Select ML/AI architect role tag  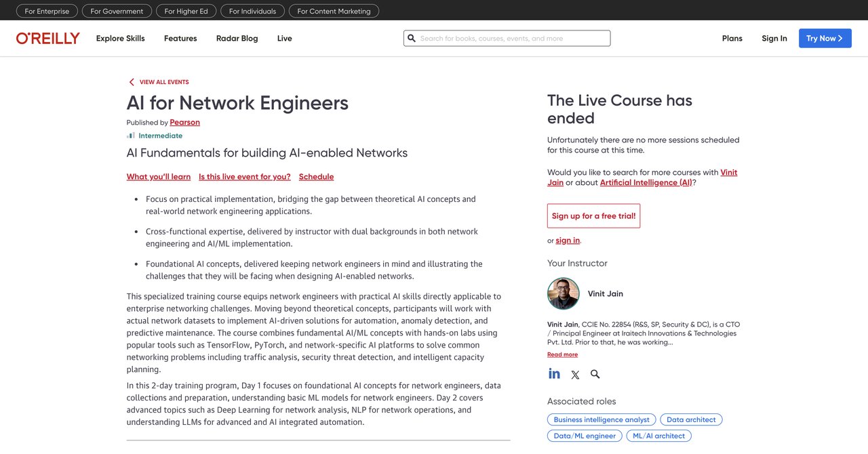pyautogui.click(x=659, y=436)
